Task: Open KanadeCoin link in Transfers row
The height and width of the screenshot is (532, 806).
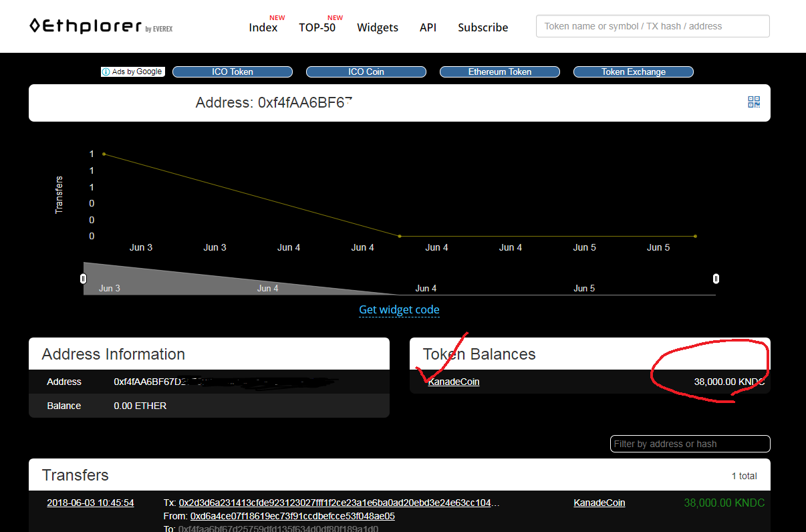Action: click(x=599, y=503)
